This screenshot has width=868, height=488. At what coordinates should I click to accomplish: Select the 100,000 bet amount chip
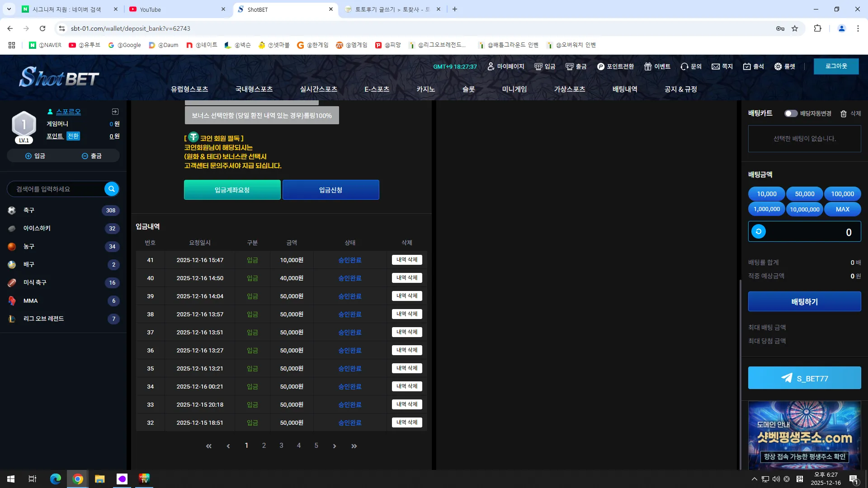(843, 194)
